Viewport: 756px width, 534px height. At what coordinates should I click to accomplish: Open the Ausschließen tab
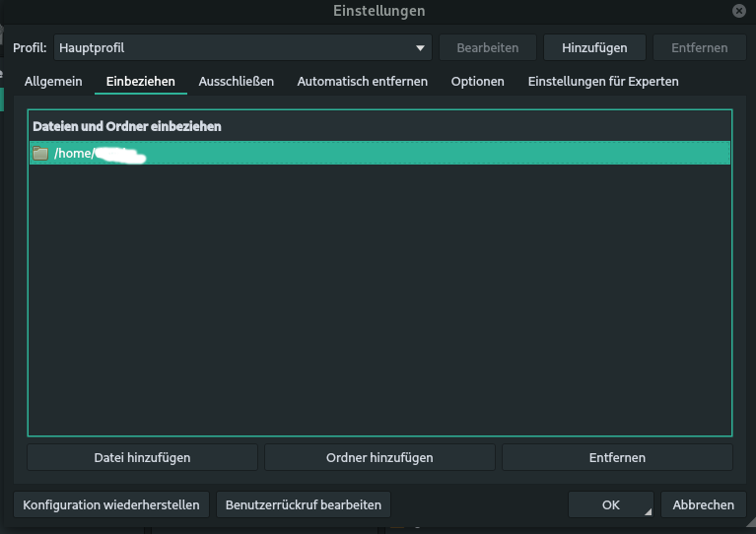click(x=237, y=82)
